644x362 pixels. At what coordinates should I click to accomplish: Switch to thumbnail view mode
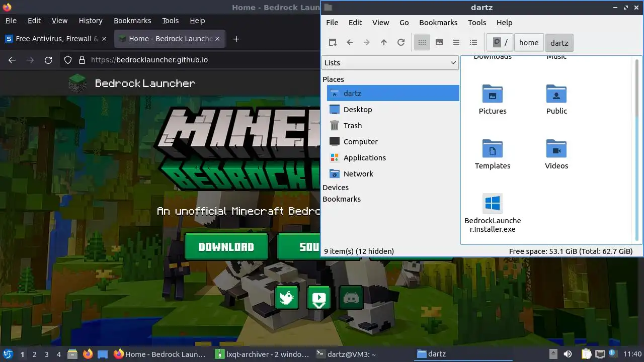pos(439,43)
